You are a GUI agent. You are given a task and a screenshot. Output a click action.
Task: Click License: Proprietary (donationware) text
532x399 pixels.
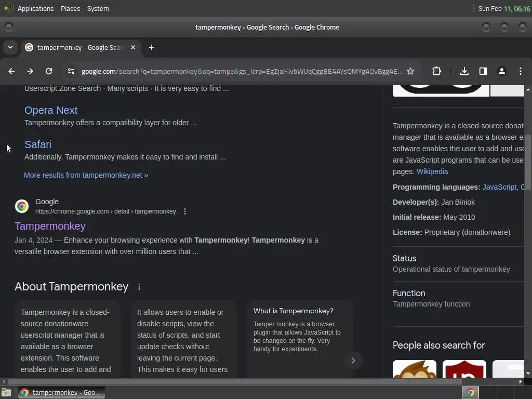point(451,232)
